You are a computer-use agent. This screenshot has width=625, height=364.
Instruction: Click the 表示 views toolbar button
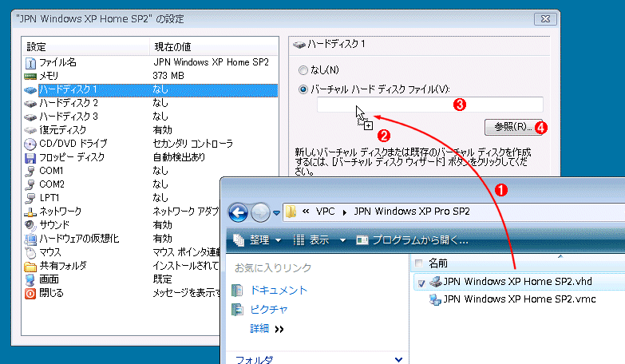tap(311, 240)
